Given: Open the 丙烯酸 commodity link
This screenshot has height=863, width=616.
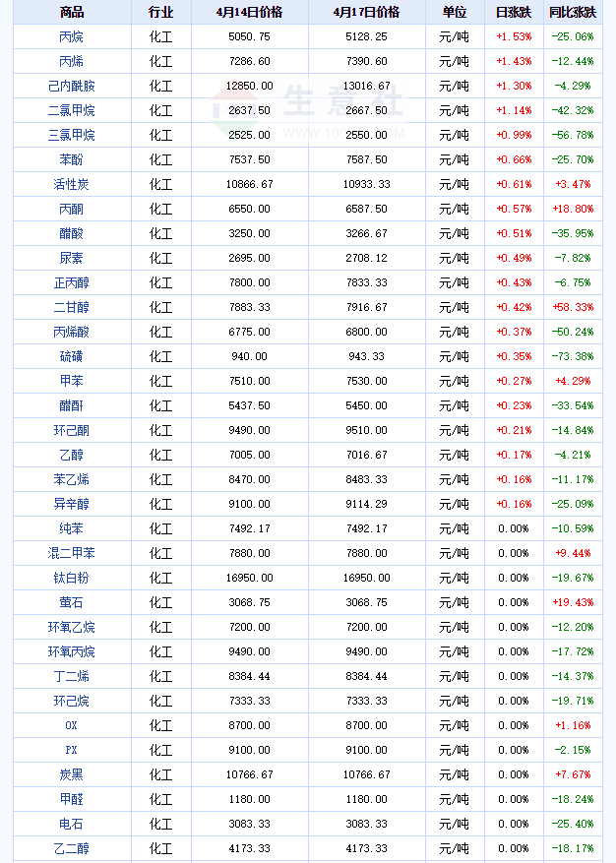Looking at the screenshot, I should (x=72, y=332).
